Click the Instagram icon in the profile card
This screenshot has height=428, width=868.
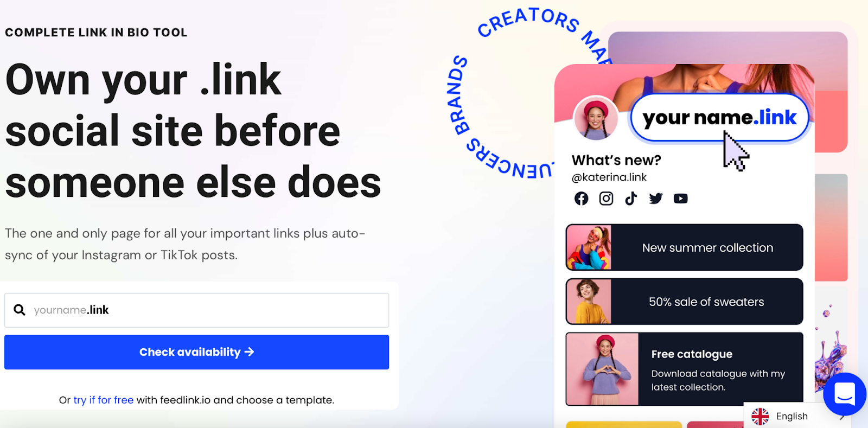(x=606, y=199)
